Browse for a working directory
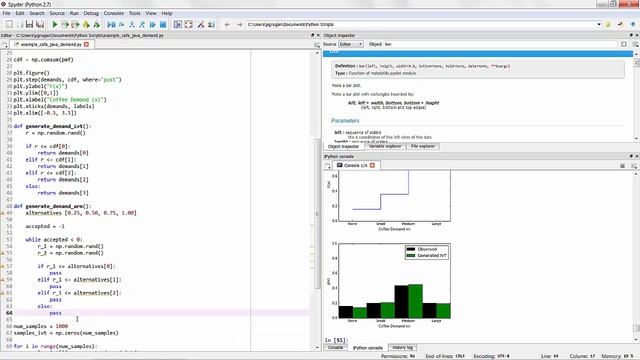This screenshot has height=360, width=640. 608,24
